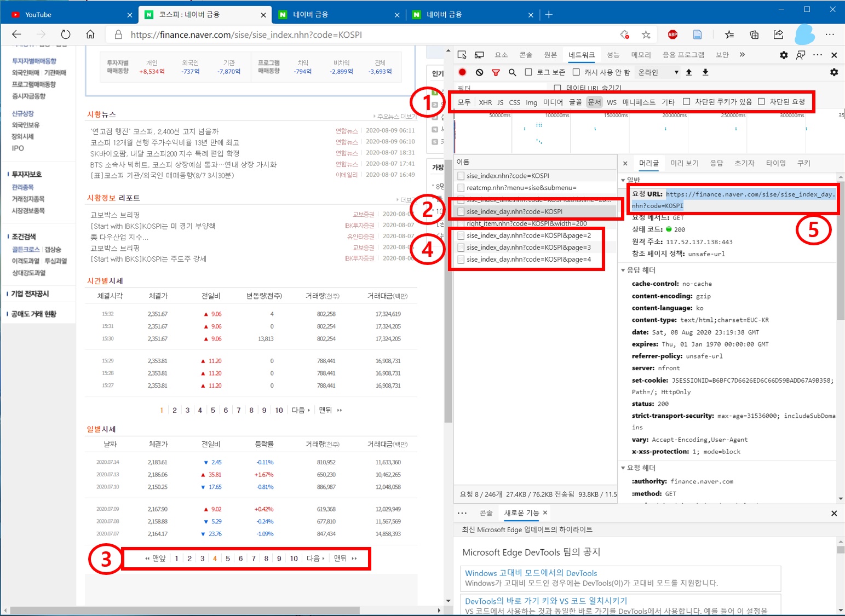Switch to the 콘솔 DevTools tab

point(526,55)
